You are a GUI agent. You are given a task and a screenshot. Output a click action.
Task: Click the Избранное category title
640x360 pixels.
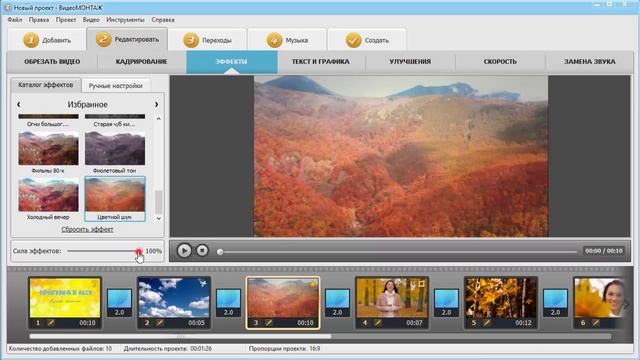87,104
